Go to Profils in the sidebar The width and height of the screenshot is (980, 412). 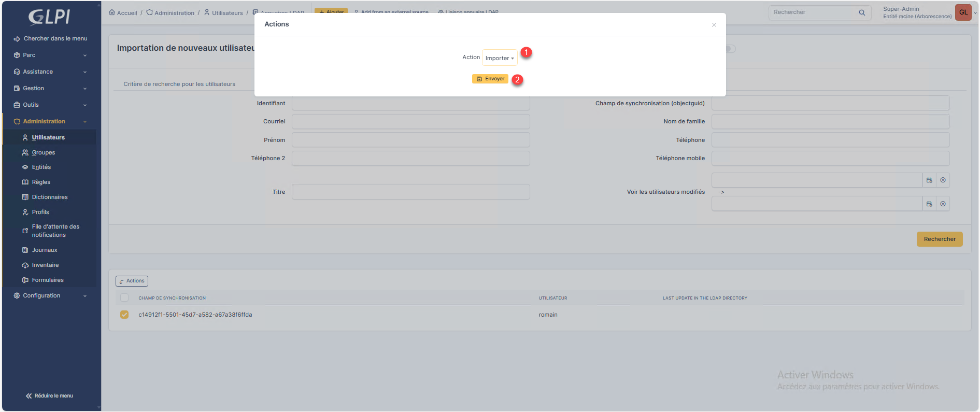coord(40,212)
